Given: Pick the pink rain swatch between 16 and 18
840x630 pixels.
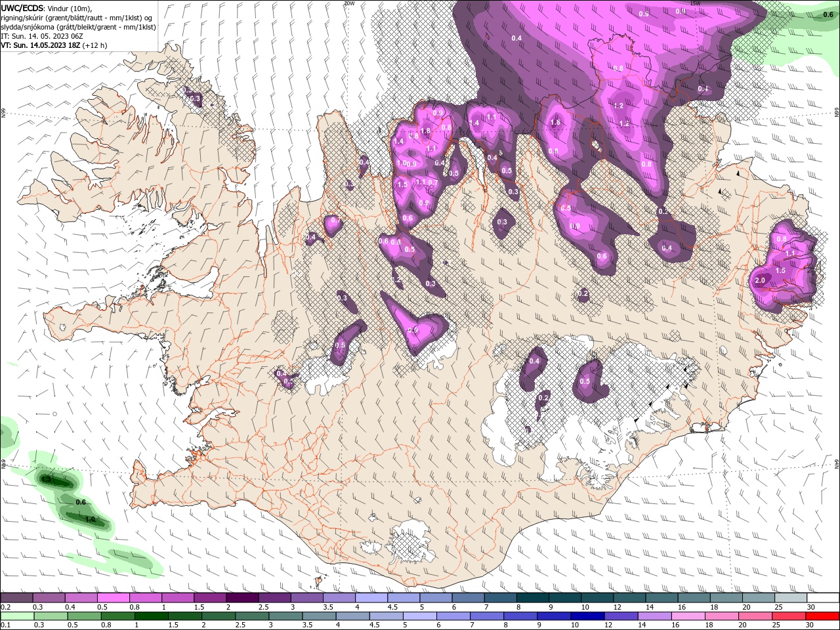Looking at the screenshot, I should (x=688, y=616).
